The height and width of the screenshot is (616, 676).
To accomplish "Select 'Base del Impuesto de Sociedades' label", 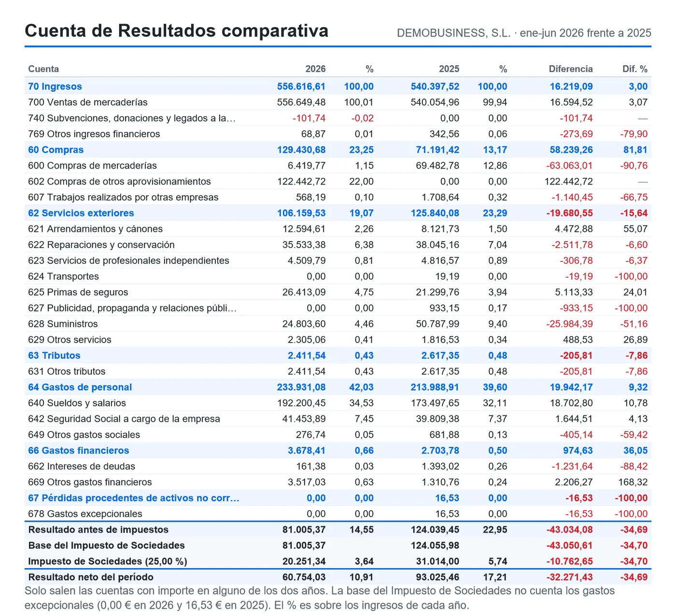I will [107, 545].
